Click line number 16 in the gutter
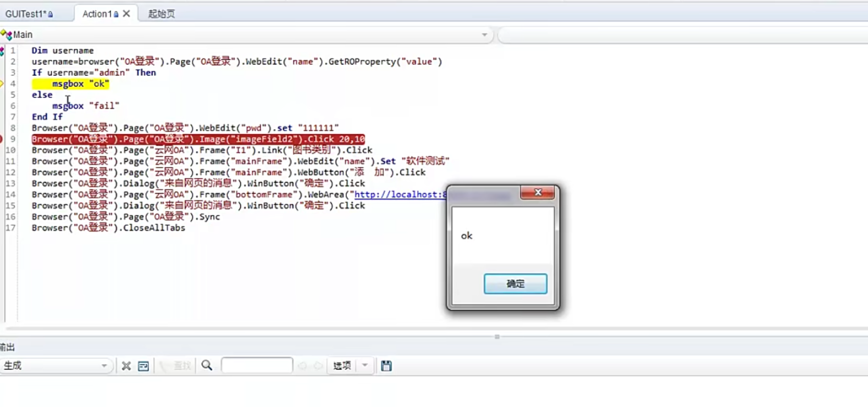 click(x=10, y=216)
